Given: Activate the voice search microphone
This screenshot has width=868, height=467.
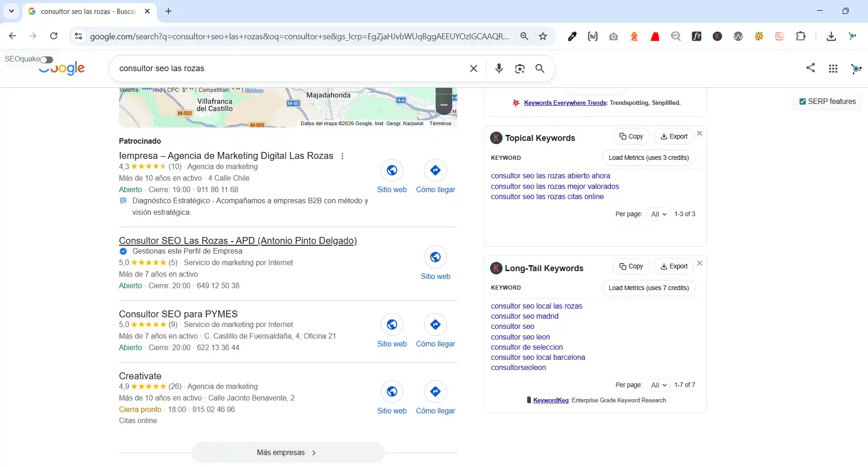Looking at the screenshot, I should coord(498,68).
